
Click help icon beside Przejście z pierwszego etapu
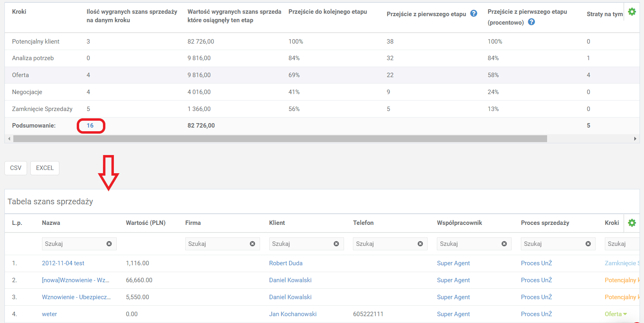tap(474, 14)
